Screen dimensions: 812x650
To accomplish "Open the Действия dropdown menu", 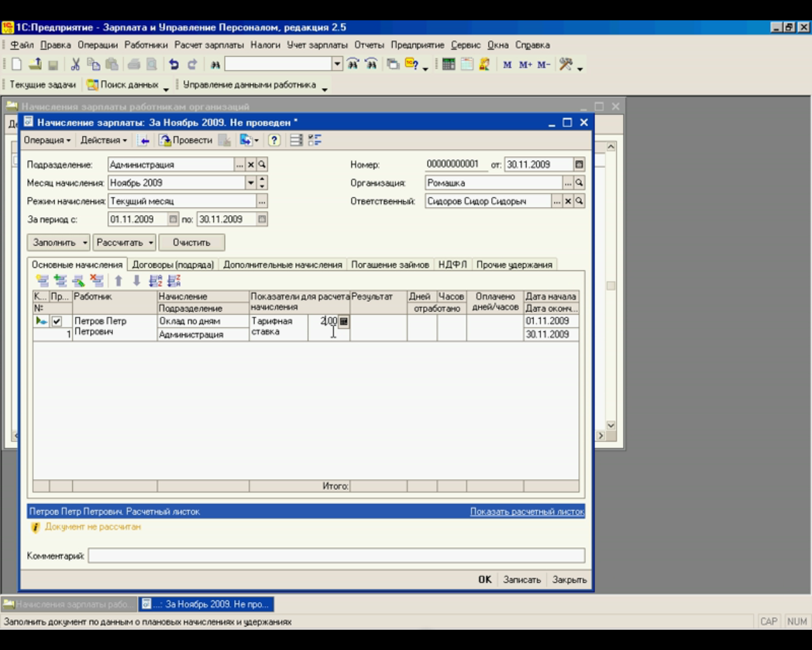I will point(103,140).
